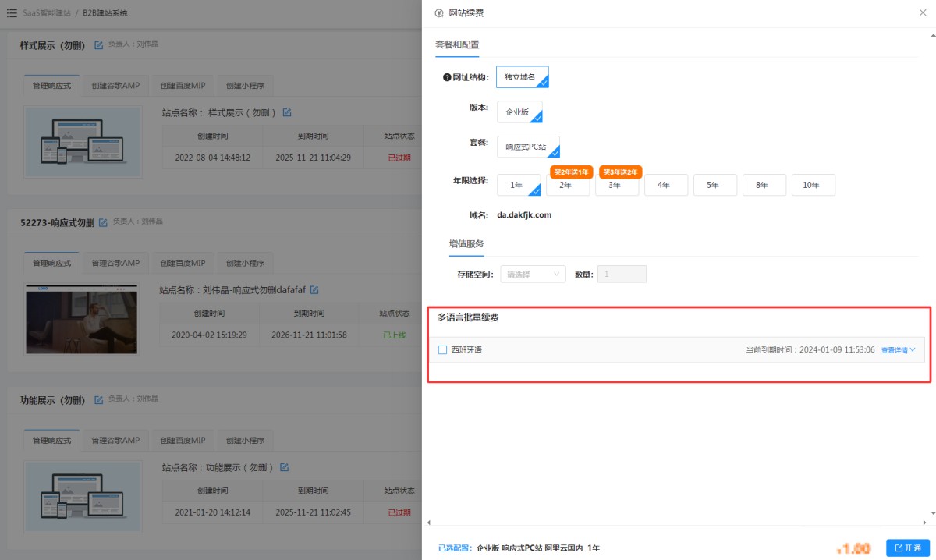Click the 开通 button
The height and width of the screenshot is (560, 936).
907,548
